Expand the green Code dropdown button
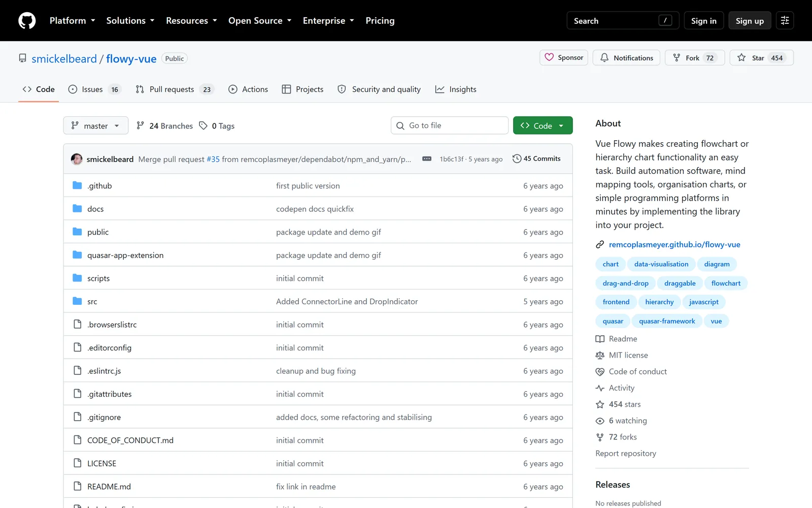Screen dimensions: 812x508 point(543,125)
